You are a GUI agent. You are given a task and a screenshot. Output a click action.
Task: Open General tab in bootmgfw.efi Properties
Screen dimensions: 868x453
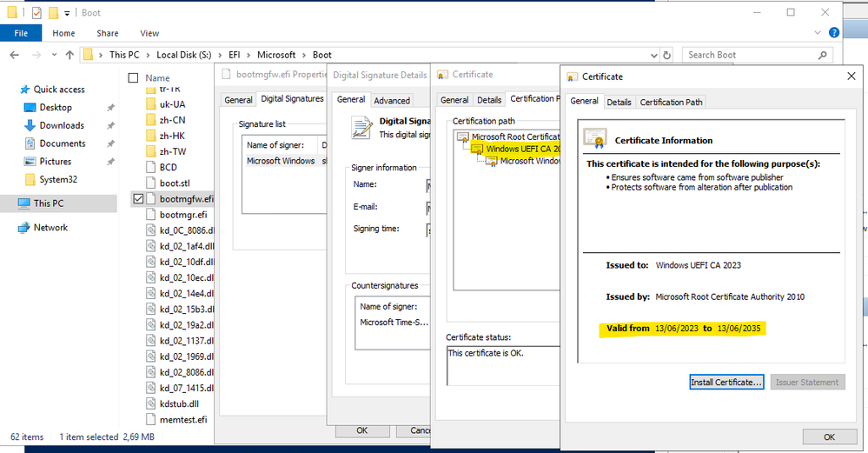pyautogui.click(x=239, y=100)
